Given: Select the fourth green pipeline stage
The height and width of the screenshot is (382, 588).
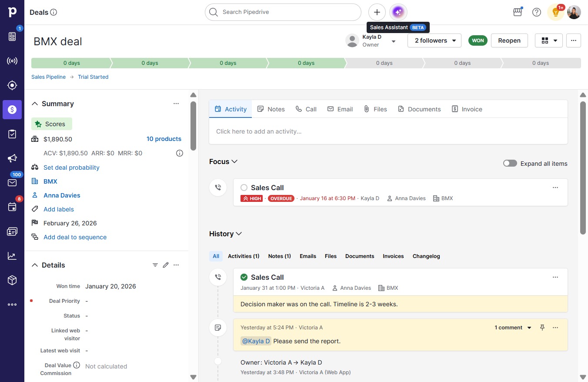Looking at the screenshot, I should (x=306, y=63).
